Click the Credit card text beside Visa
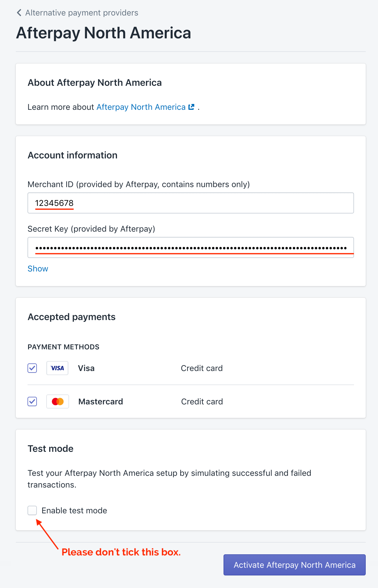Image resolution: width=378 pixels, height=588 pixels. pos(202,368)
